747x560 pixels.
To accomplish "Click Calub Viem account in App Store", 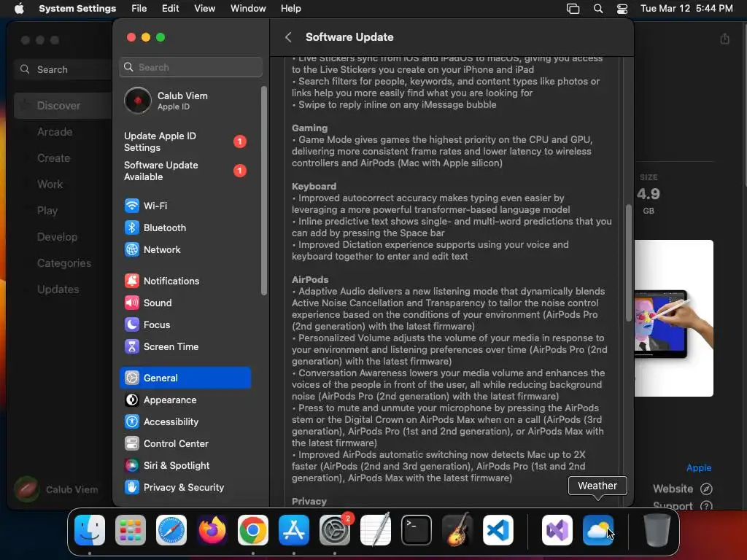I will pos(56,489).
